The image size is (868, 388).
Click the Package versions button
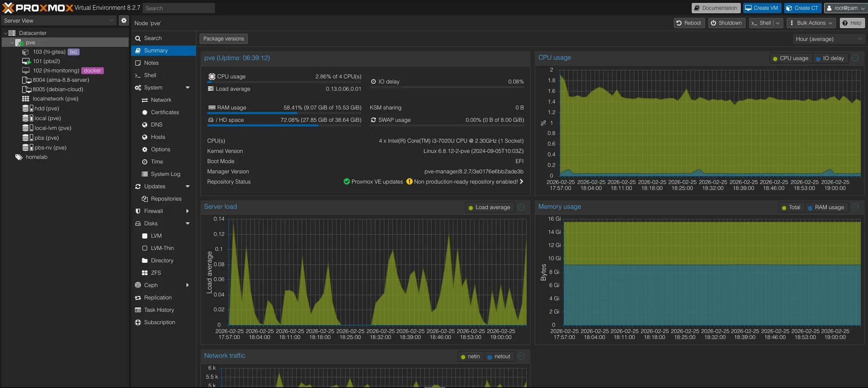[x=223, y=39]
